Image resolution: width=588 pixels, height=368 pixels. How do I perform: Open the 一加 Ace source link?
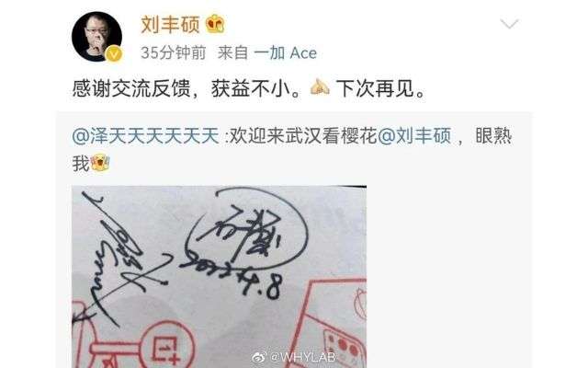pyautogui.click(x=286, y=53)
